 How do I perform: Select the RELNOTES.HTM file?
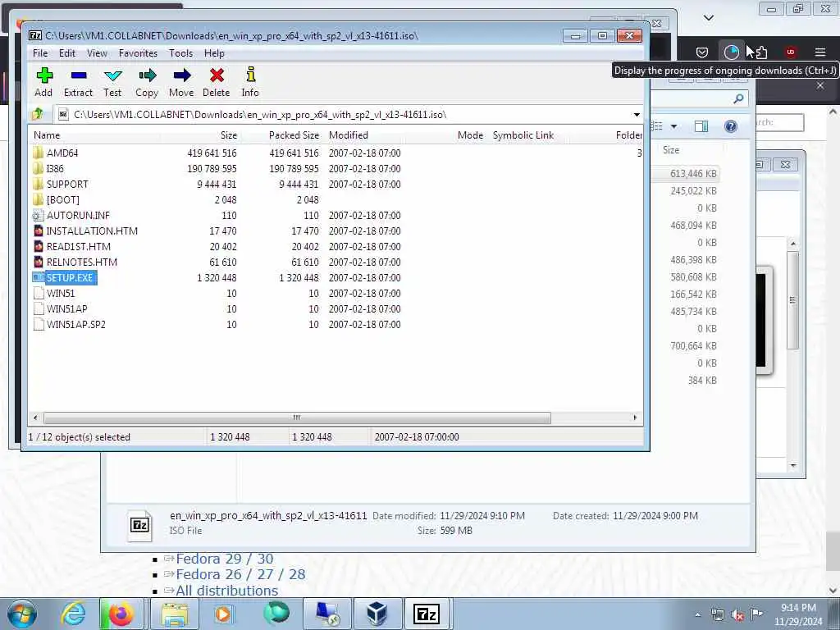coord(81,262)
